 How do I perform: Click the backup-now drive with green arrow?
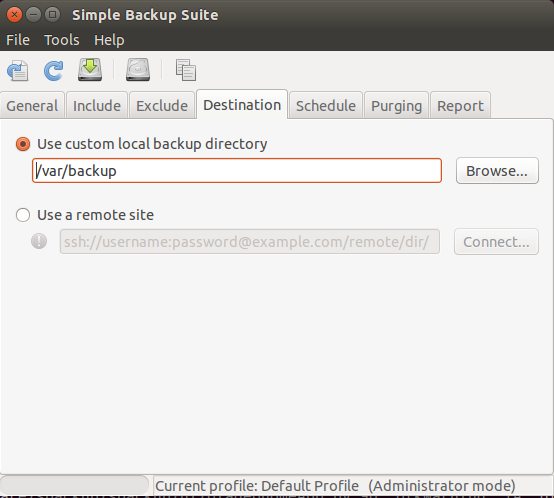click(x=90, y=70)
